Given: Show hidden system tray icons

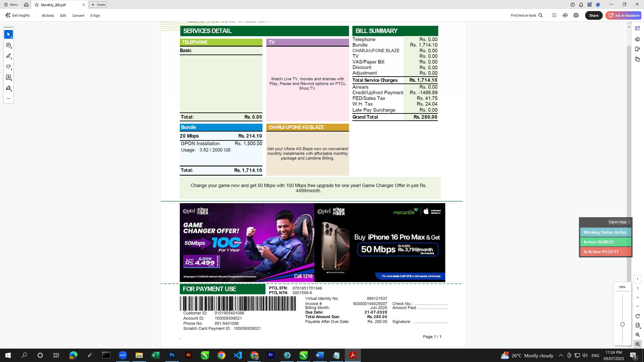Looking at the screenshot, I should pos(561,355).
